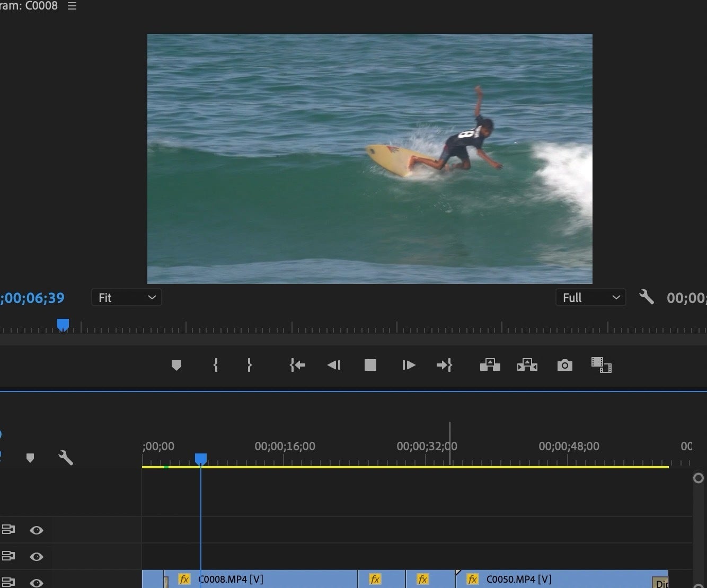
Task: Click the Mark In bracket icon
Action: click(x=216, y=365)
